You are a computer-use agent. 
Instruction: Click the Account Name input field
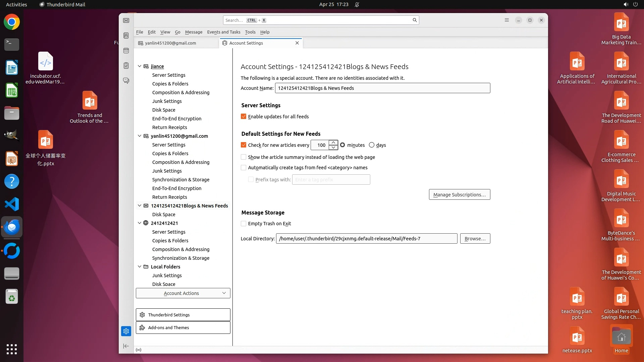click(x=382, y=88)
